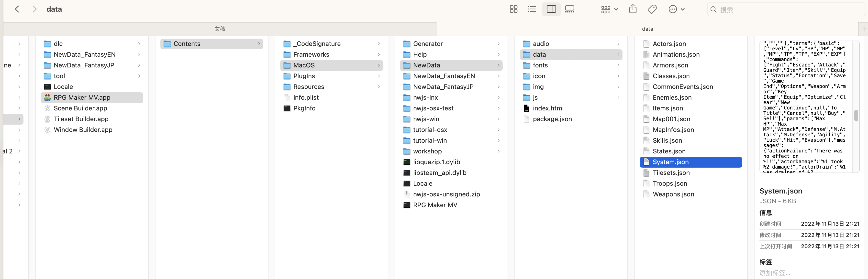The width and height of the screenshot is (868, 279).
Task: Select column view mode
Action: tap(551, 9)
